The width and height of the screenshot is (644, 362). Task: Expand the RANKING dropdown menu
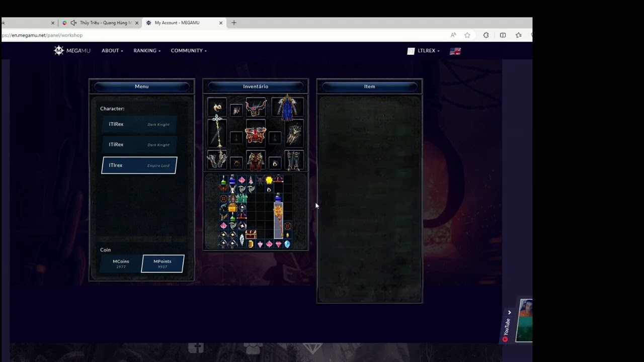(147, 50)
